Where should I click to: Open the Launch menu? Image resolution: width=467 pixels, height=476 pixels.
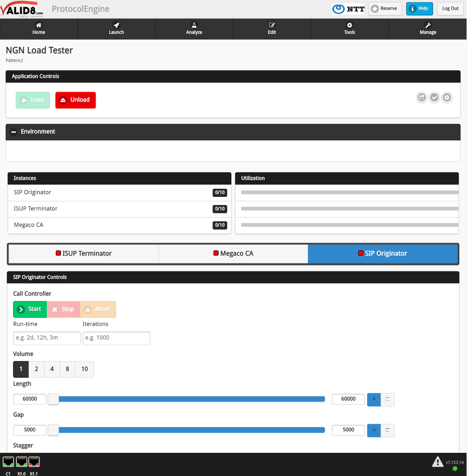tap(117, 29)
